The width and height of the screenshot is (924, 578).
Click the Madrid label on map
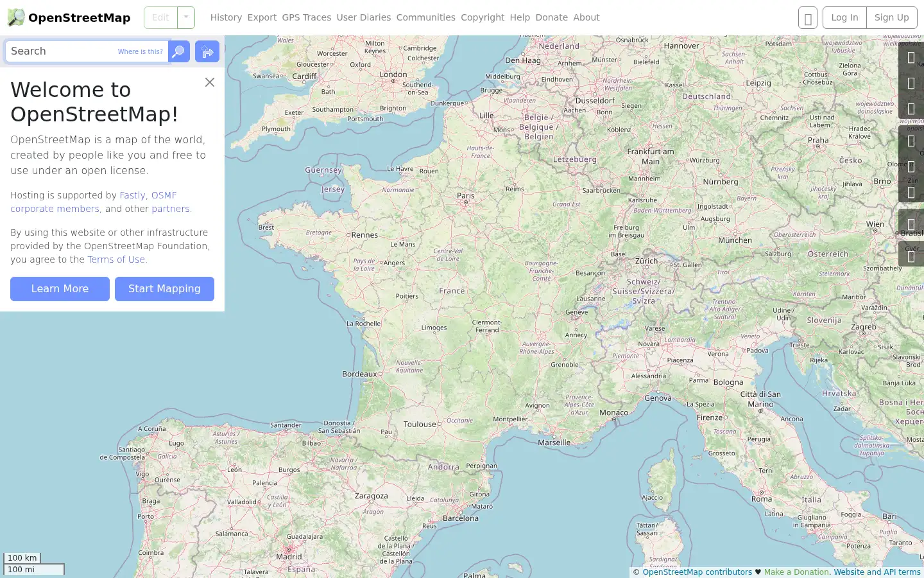[289, 557]
